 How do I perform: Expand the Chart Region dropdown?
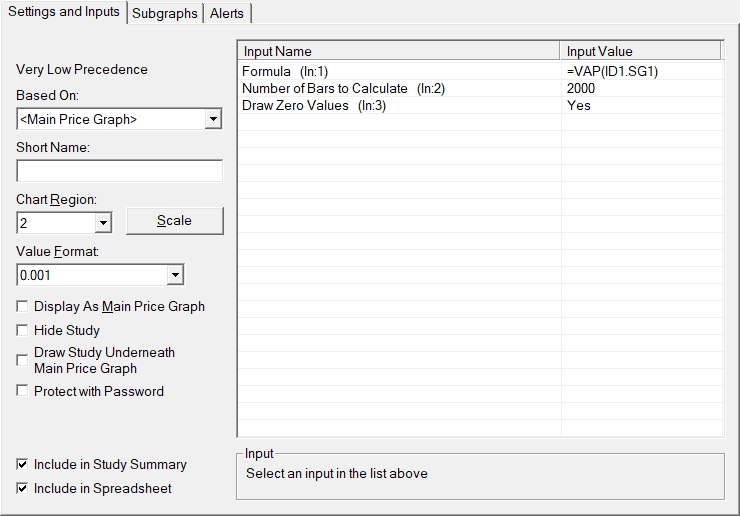[102, 222]
